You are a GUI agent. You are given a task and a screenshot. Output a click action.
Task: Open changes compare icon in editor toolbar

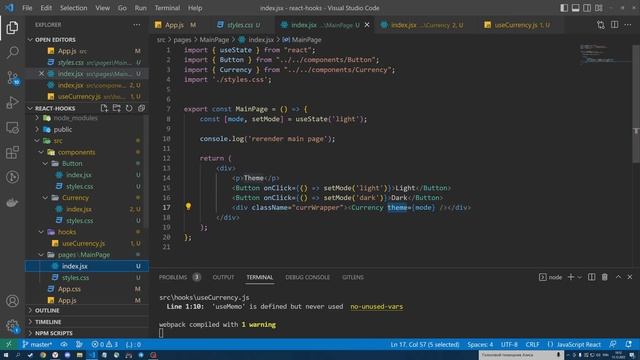(x=601, y=25)
